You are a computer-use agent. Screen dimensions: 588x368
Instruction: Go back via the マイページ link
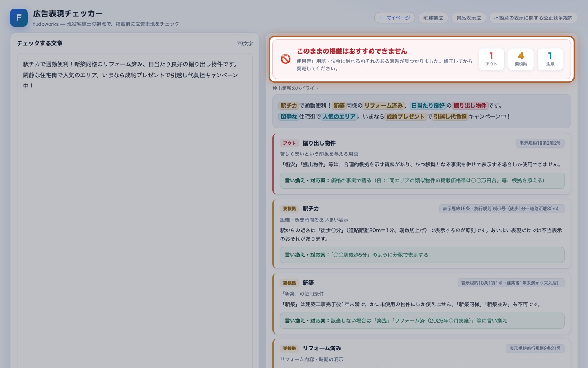(x=394, y=18)
